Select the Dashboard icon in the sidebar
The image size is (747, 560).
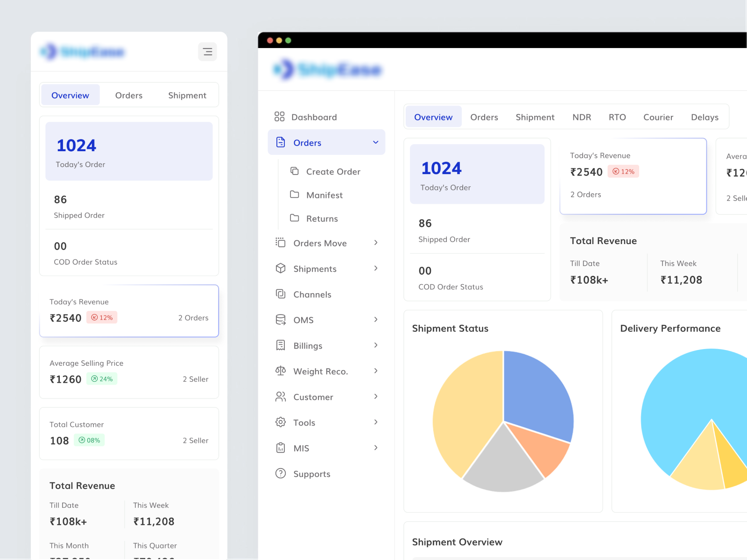(x=280, y=117)
